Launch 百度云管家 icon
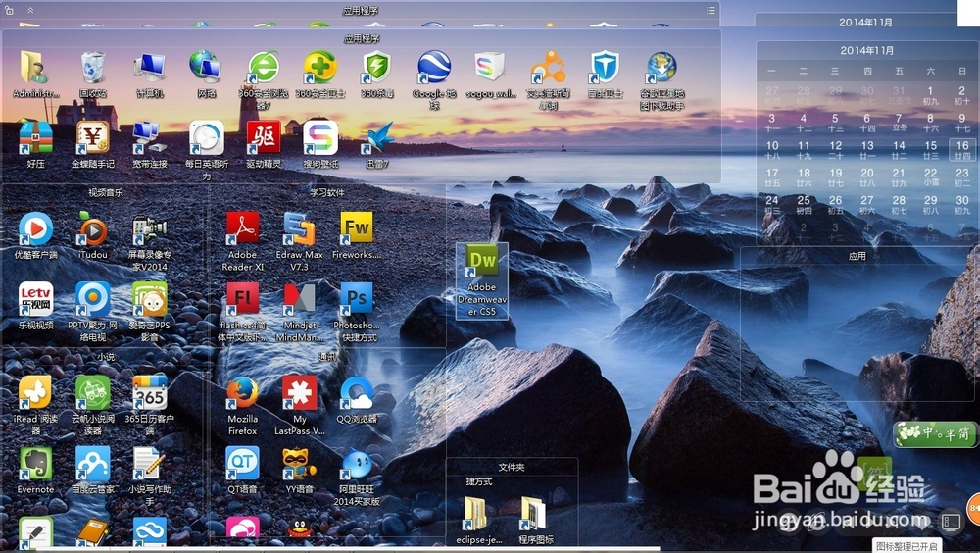 (92, 463)
